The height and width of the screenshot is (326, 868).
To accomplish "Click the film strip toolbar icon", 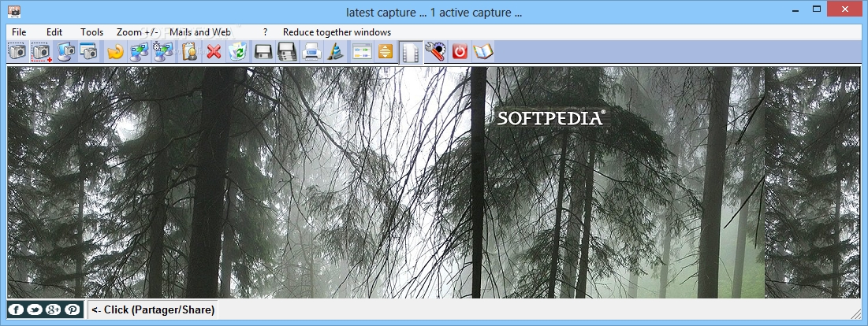I will tap(410, 52).
